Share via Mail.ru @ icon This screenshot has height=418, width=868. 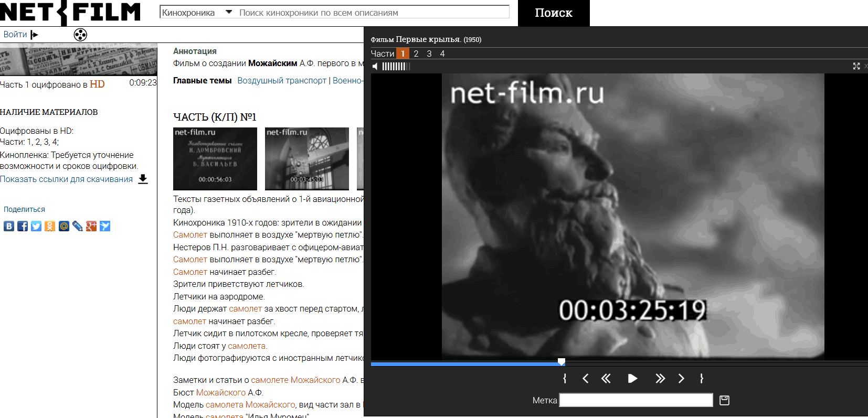tap(64, 226)
